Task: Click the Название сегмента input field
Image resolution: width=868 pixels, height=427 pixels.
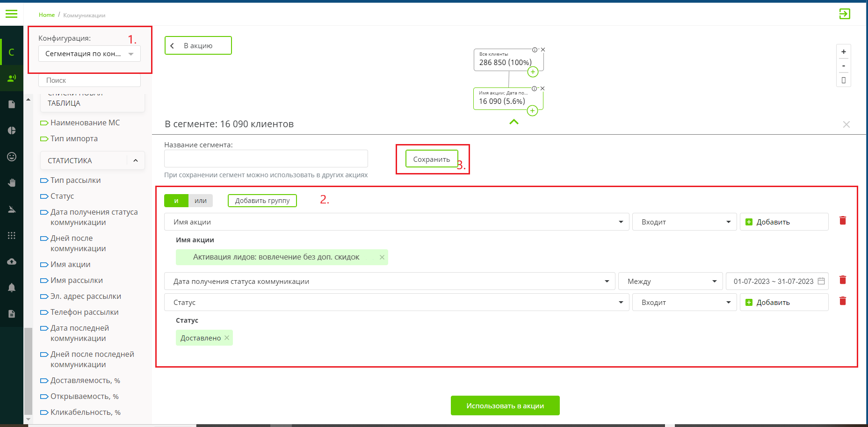Action: (x=266, y=159)
